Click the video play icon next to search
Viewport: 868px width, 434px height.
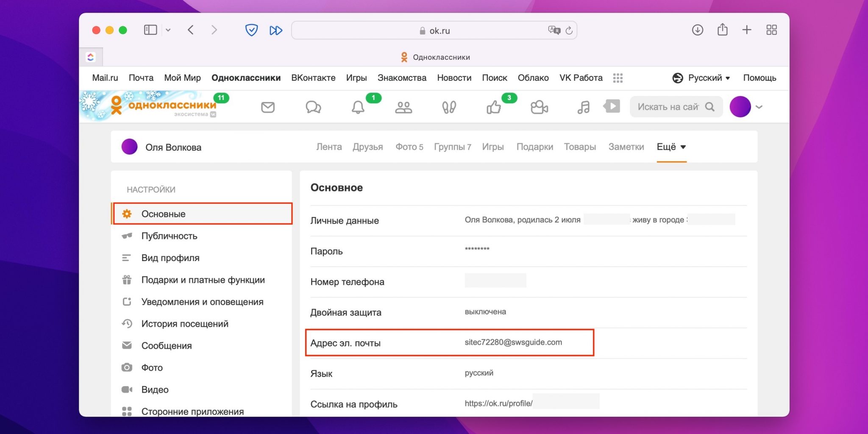[612, 106]
